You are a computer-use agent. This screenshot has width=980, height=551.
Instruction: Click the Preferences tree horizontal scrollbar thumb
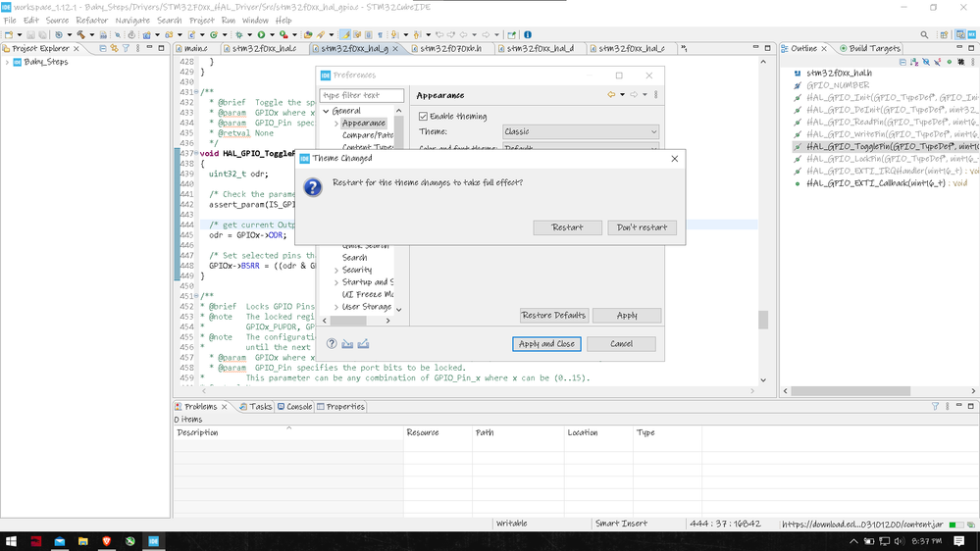[x=348, y=321]
